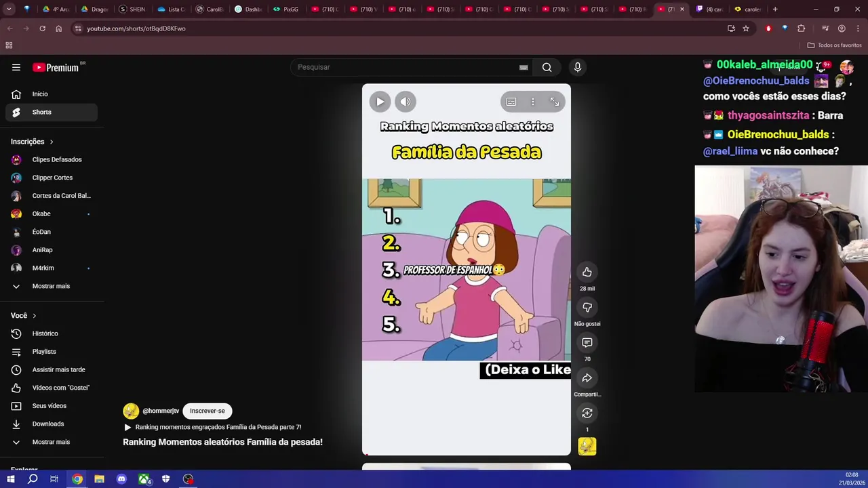Expand the Inscrições section header
Screen dimensions: 868x488
(x=32, y=142)
